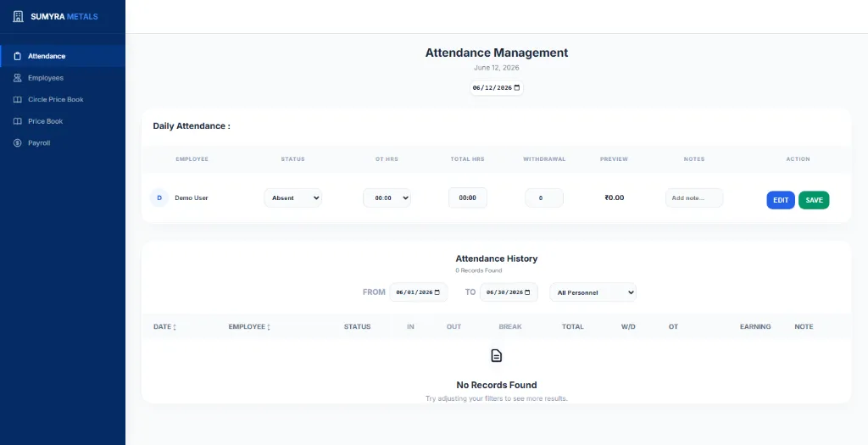Click the Employees people icon in the sidebar
The image size is (868, 445).
(x=17, y=78)
